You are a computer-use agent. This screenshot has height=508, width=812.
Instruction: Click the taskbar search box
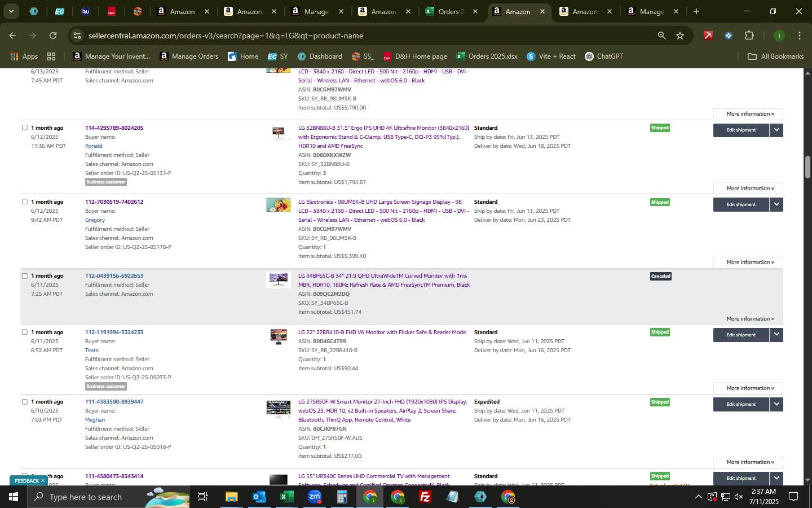click(107, 497)
